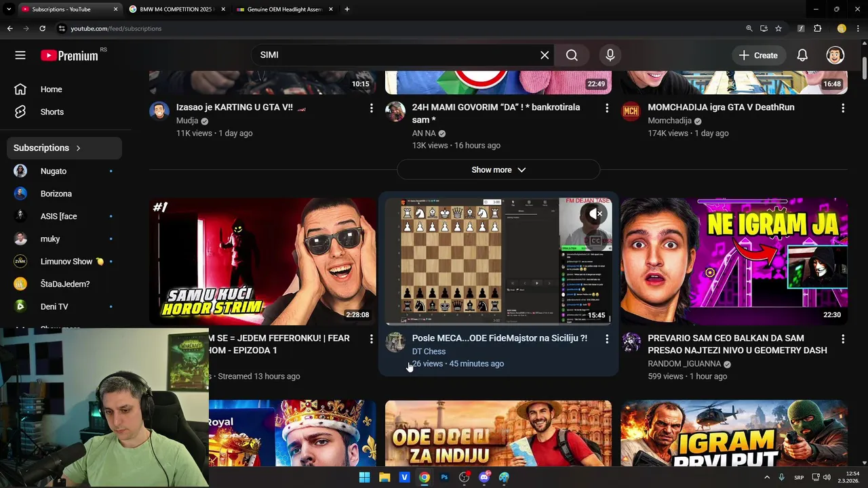Image resolution: width=868 pixels, height=488 pixels.
Task: Open options for FEFERONKU FEAR video
Action: point(371,339)
